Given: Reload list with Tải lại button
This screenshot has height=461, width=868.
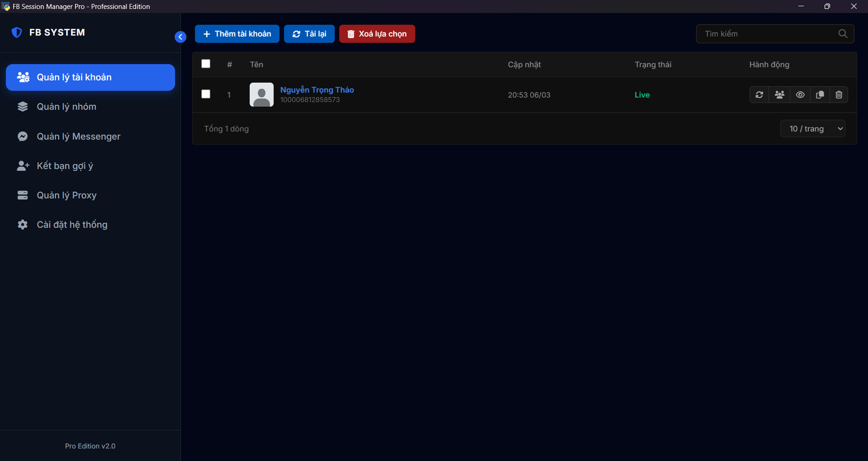Looking at the screenshot, I should [x=309, y=34].
